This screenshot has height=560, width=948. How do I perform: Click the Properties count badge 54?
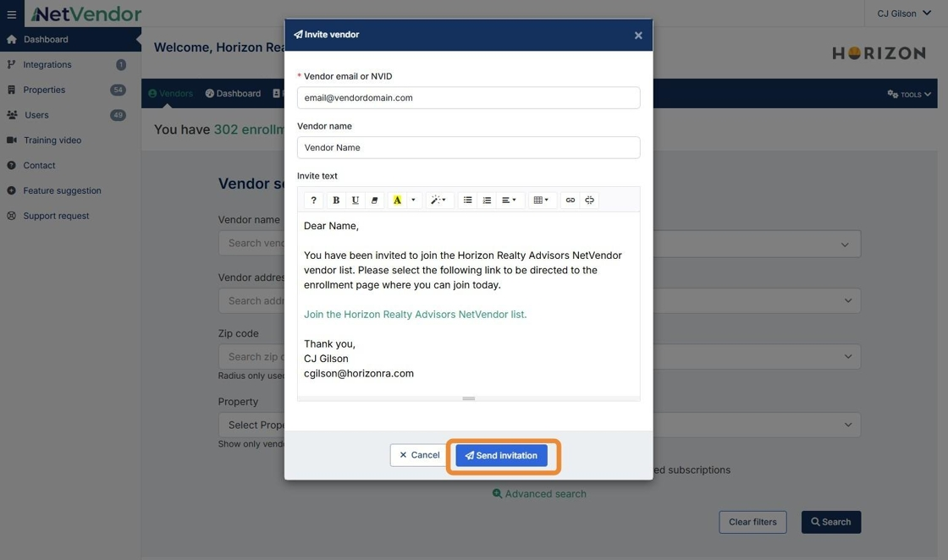[x=118, y=90]
